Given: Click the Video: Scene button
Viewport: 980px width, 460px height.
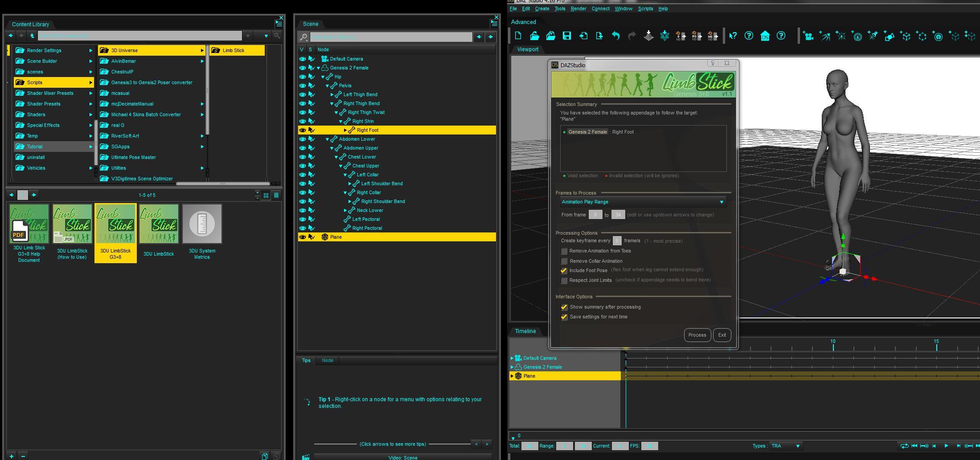Looking at the screenshot, I should click(x=403, y=457).
